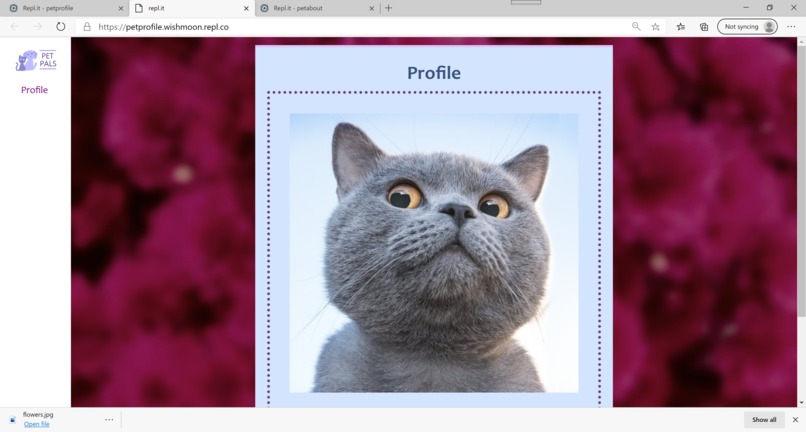Image resolution: width=806 pixels, height=432 pixels.
Task: Select the active repl.it tab
Action: [x=192, y=8]
